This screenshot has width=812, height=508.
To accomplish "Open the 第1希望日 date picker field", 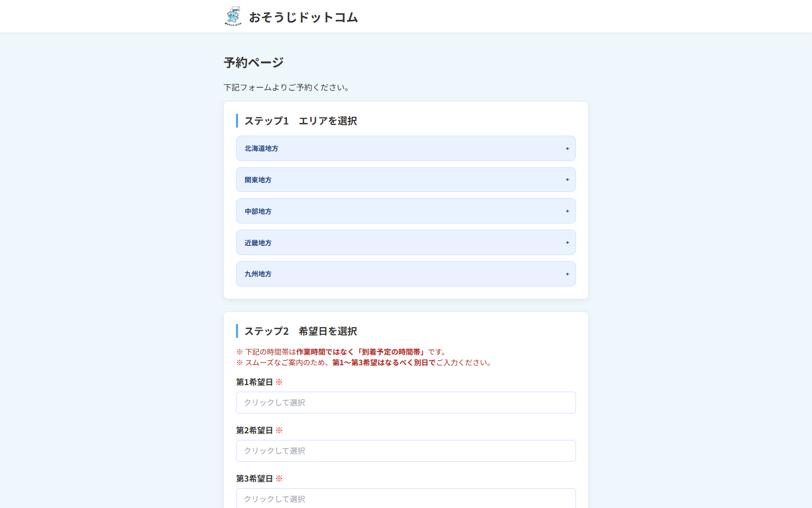I will pyautogui.click(x=406, y=402).
